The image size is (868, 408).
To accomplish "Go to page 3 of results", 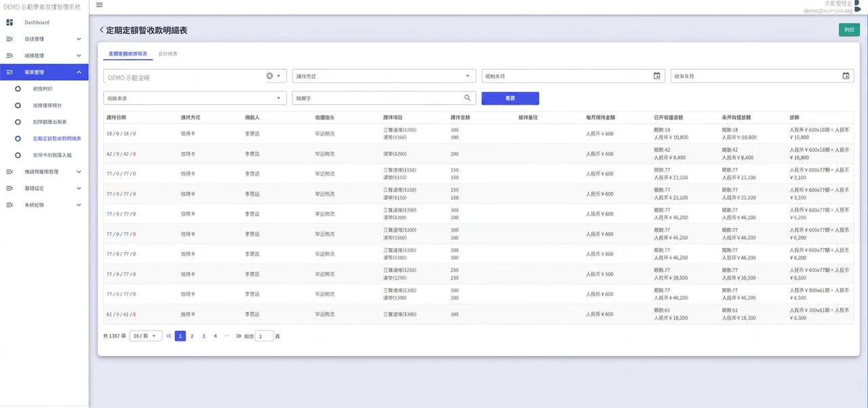I will [x=203, y=335].
